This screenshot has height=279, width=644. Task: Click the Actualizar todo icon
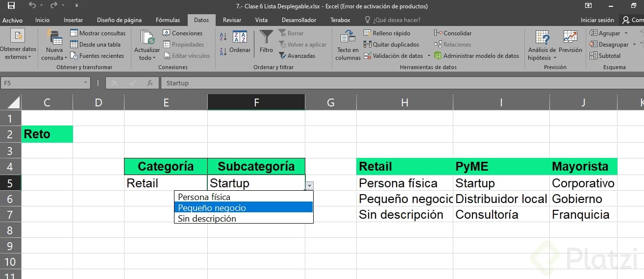coord(147,37)
